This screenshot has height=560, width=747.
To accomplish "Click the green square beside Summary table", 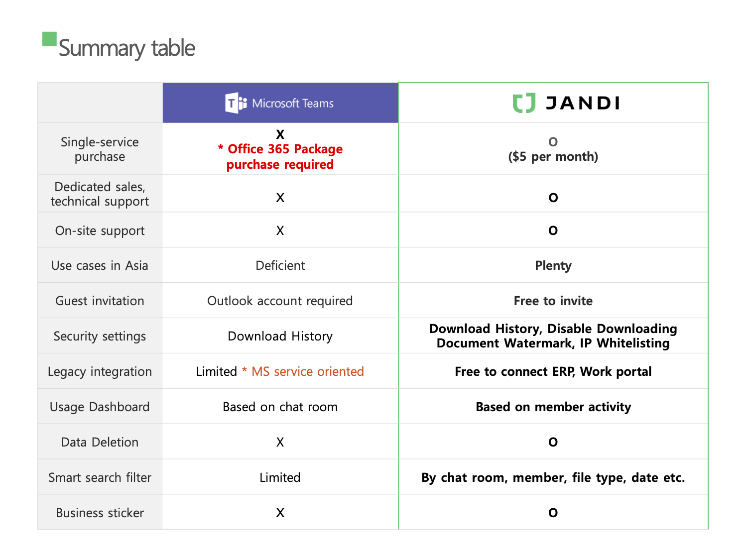I will click(49, 39).
